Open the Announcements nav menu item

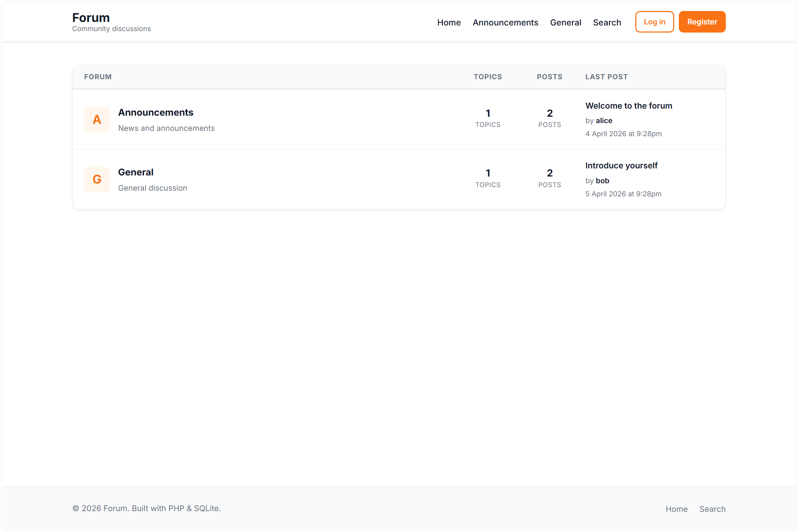pos(505,22)
